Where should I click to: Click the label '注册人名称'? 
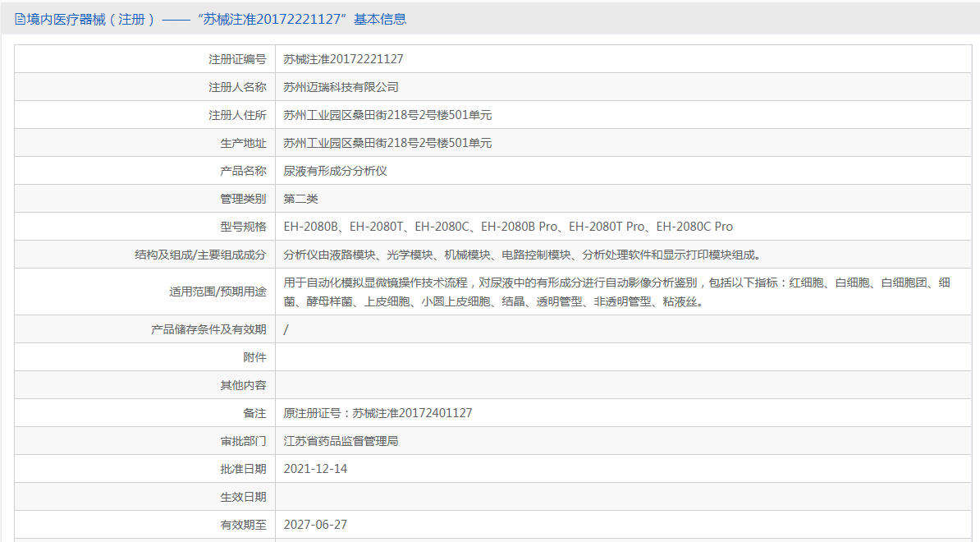point(237,88)
